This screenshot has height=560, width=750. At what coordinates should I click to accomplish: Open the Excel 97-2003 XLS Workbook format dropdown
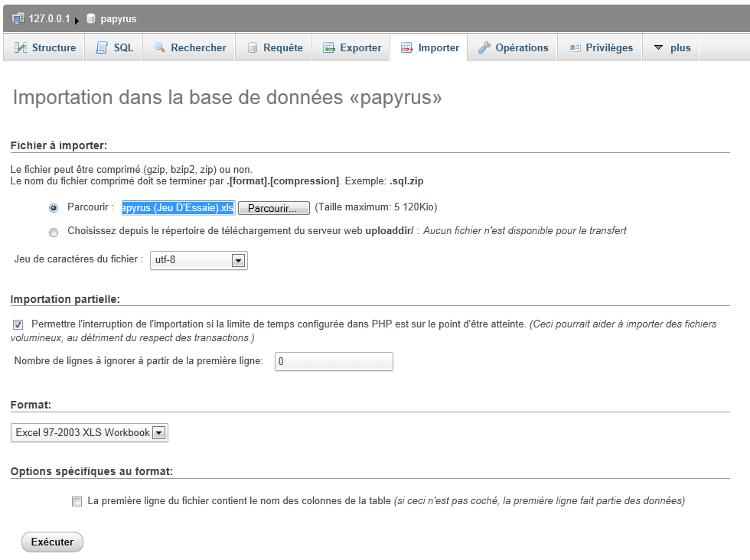point(158,433)
